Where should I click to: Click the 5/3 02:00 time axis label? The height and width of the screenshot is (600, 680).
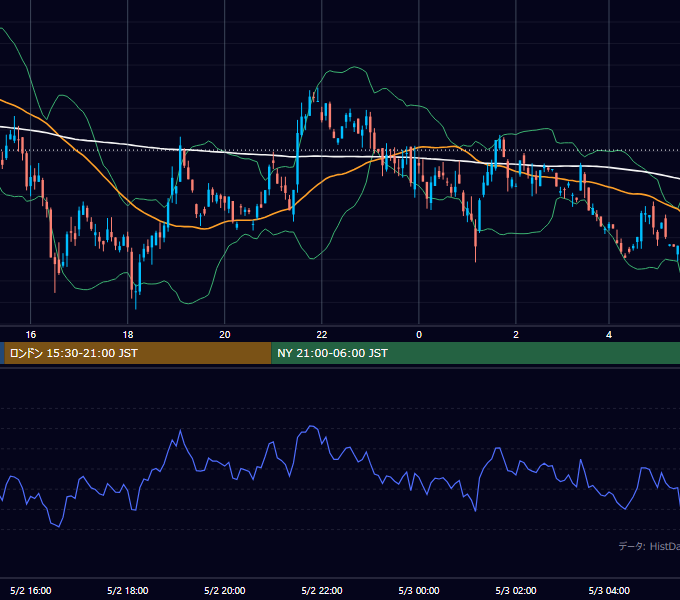(516, 590)
